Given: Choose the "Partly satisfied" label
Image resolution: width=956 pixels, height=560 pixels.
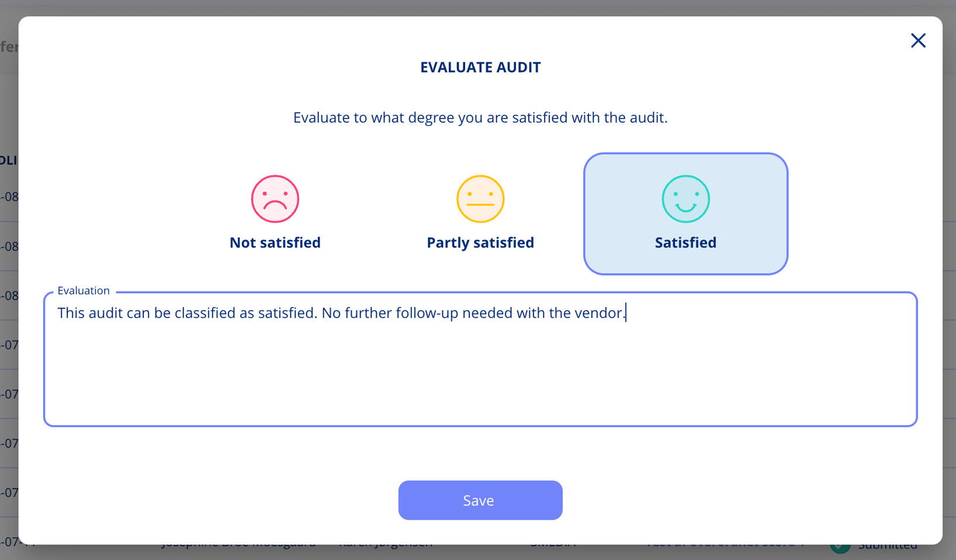Looking at the screenshot, I should coord(480,242).
